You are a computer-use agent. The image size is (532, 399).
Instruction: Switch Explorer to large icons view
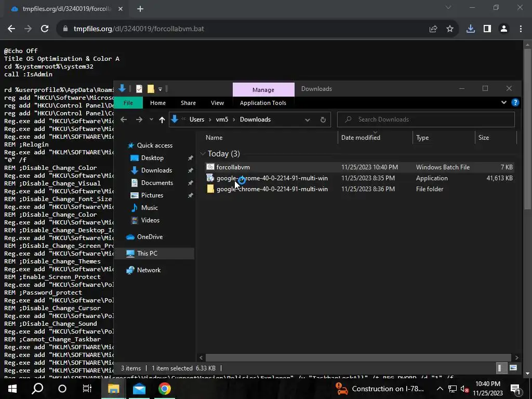coord(513,368)
